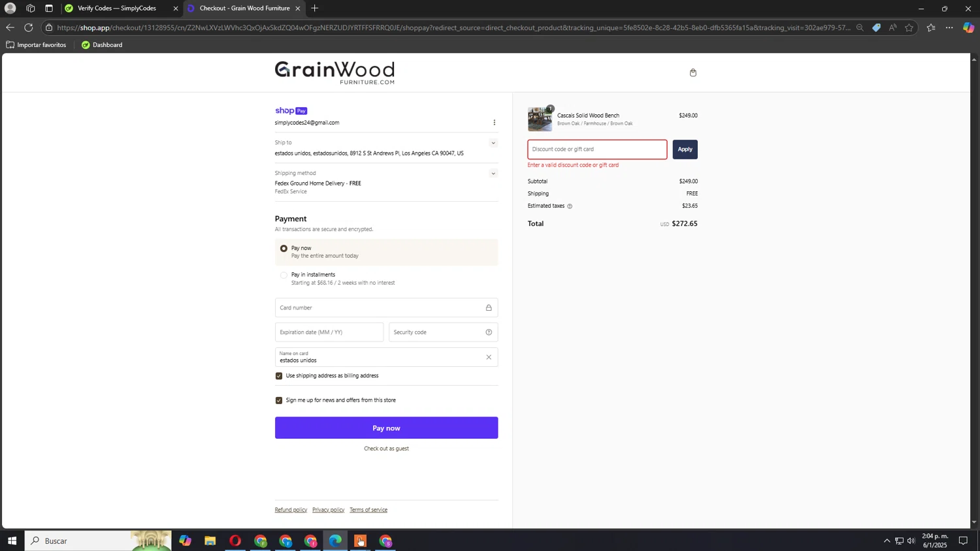Click the browser address bar URL

[453, 27]
